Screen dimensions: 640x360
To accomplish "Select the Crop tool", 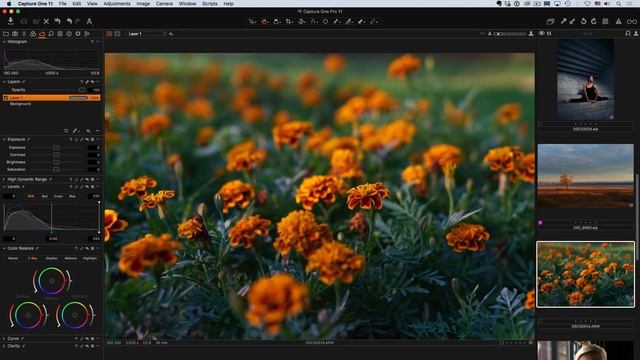I will click(289, 21).
